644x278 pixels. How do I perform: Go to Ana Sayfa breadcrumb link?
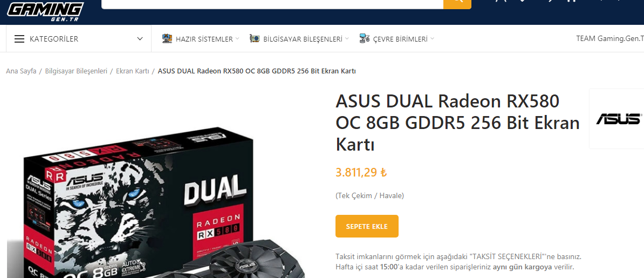coord(21,71)
